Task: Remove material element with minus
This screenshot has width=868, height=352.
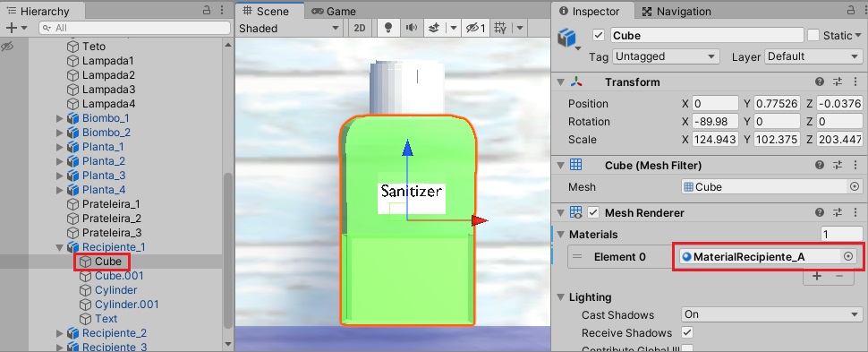Action: pyautogui.click(x=839, y=276)
